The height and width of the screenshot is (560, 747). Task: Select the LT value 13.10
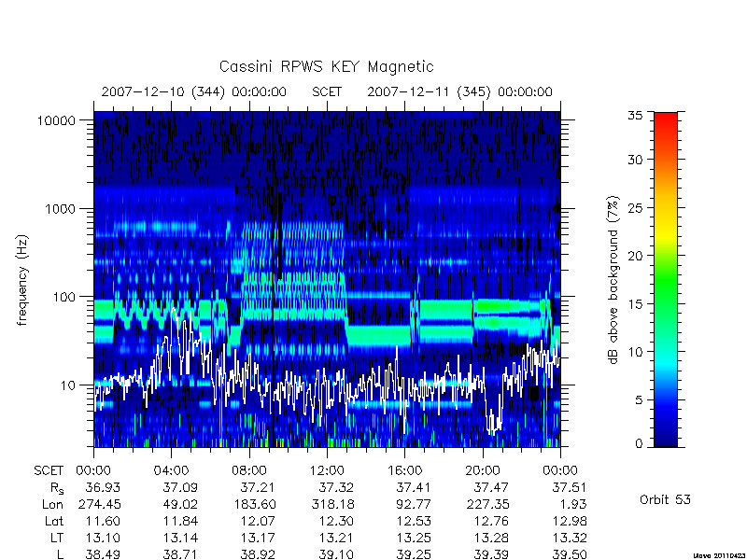(103, 538)
